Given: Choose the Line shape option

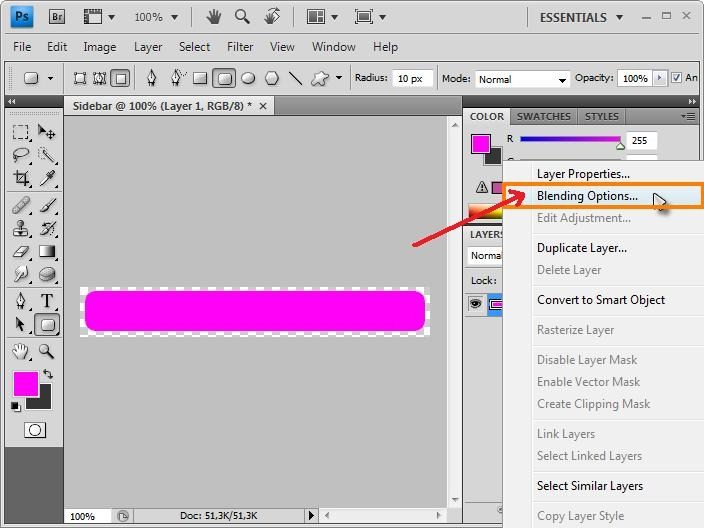Looking at the screenshot, I should coord(295,79).
